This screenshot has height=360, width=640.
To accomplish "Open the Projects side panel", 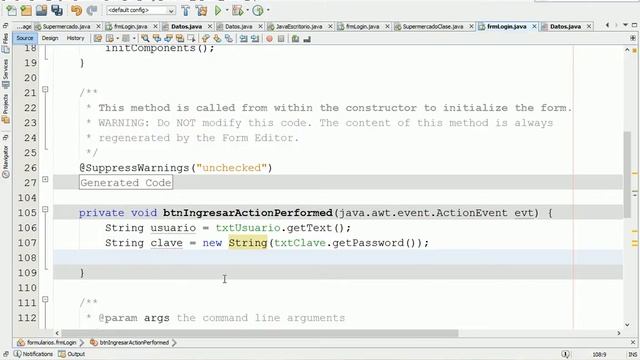I will [x=6, y=108].
